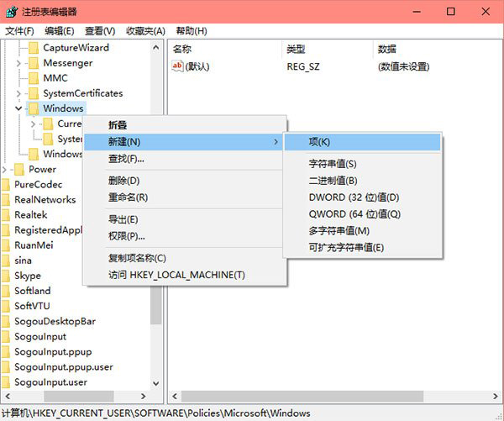Click tree pane scroll down arrow
The height and width of the screenshot is (421, 504).
point(156,383)
